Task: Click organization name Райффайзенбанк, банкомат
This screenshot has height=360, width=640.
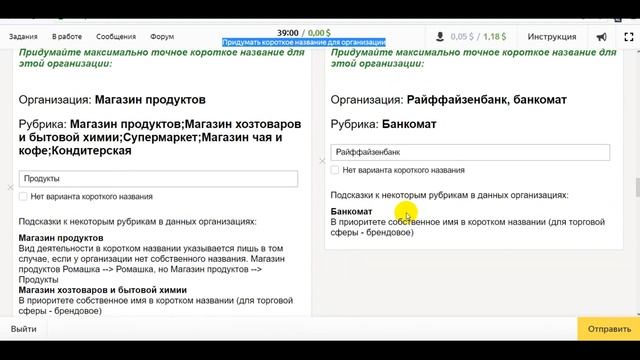Action: (487, 100)
